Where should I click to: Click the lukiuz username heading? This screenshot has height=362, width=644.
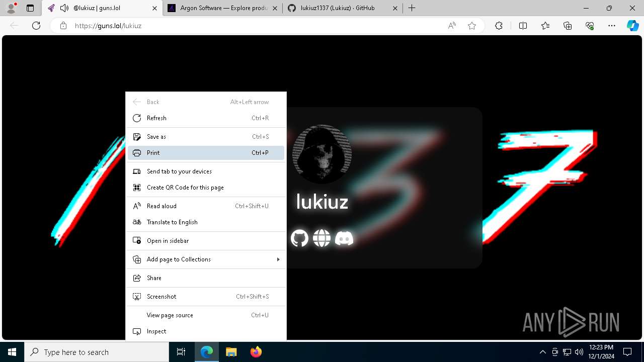click(x=322, y=202)
